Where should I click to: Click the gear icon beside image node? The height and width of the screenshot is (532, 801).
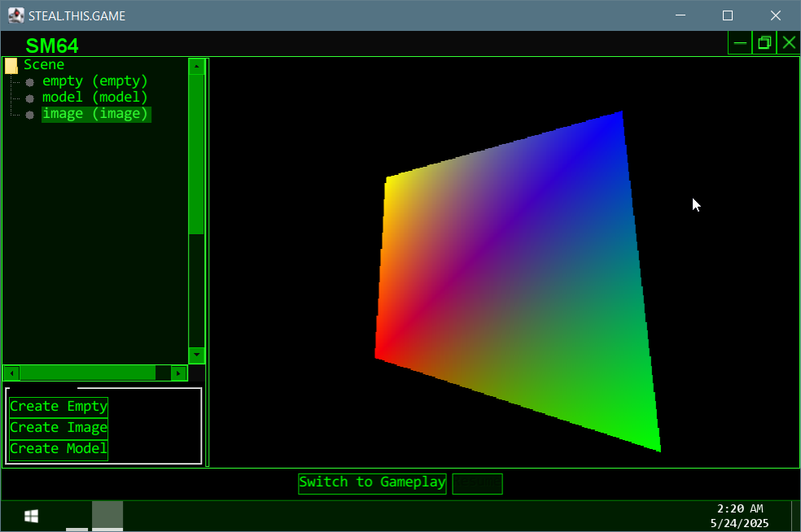pos(30,115)
